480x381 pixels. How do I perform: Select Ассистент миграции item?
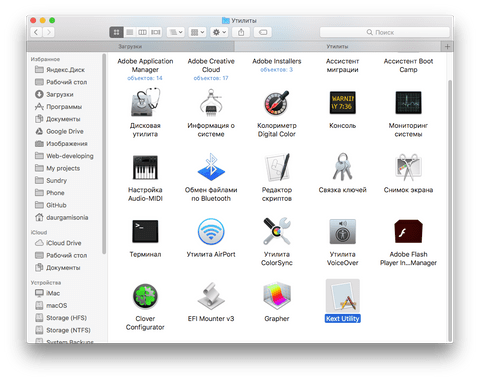pos(342,66)
